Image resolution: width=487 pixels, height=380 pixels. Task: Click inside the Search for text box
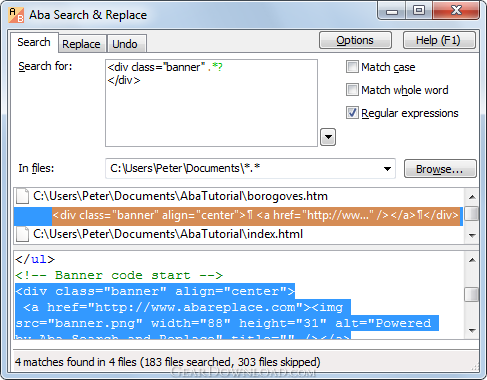coord(211,103)
